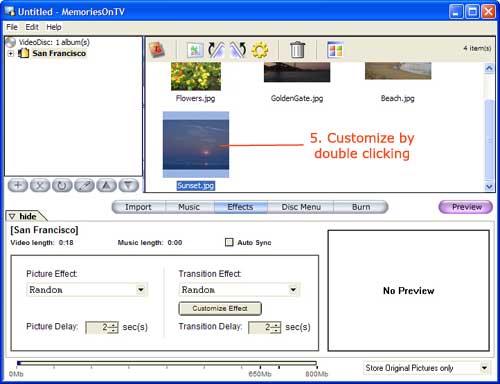Screen dimensions: 500x384
Task: Click the San Francisco album folder icon
Action: coord(24,53)
